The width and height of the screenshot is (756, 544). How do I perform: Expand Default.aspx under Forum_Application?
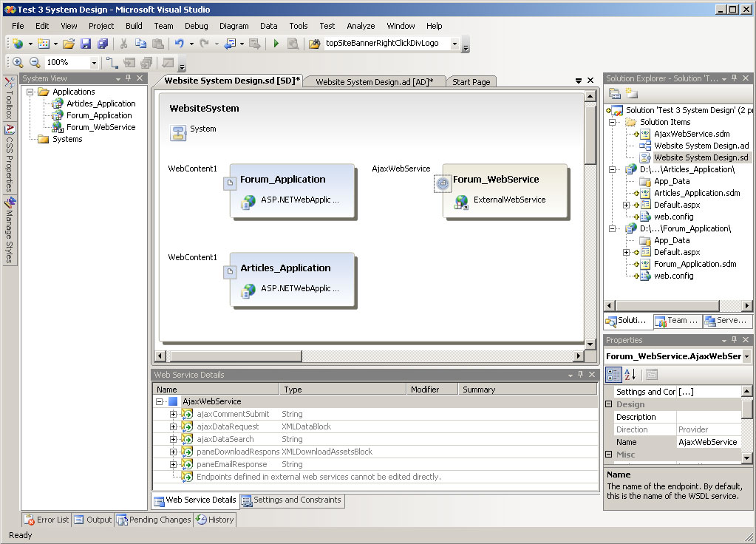tap(626, 252)
